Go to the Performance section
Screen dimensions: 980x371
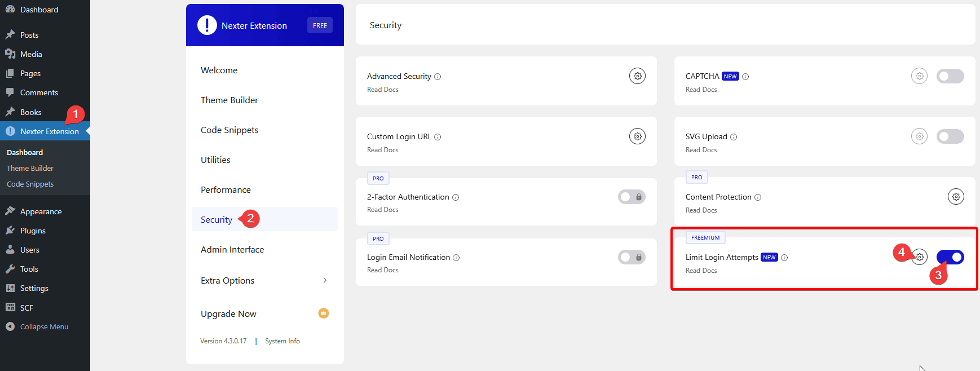(226, 190)
